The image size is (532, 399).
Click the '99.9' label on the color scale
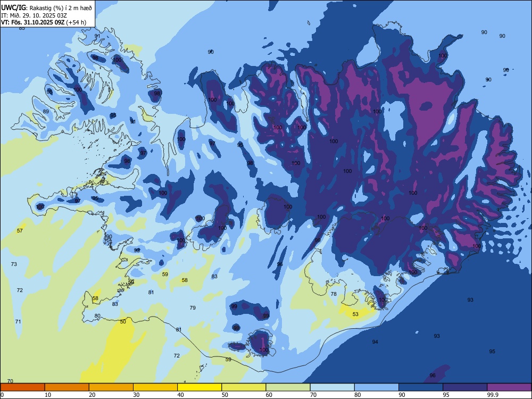[492, 395]
